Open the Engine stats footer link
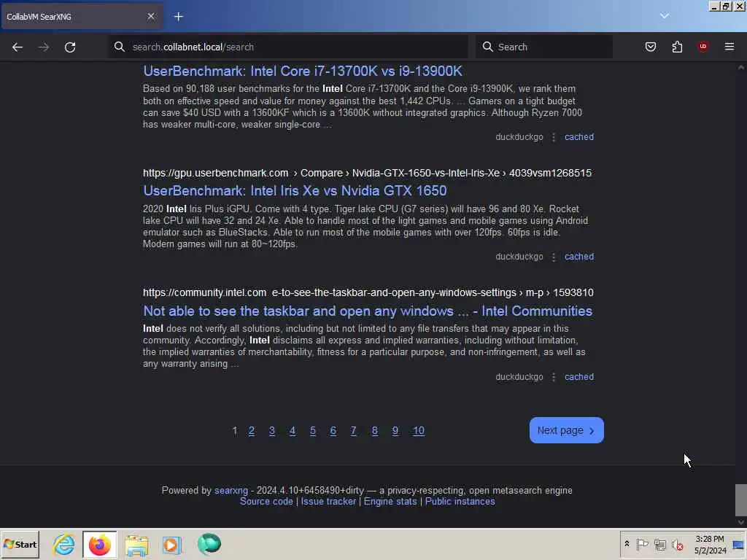Screen dimensions: 747x560 (x=390, y=502)
